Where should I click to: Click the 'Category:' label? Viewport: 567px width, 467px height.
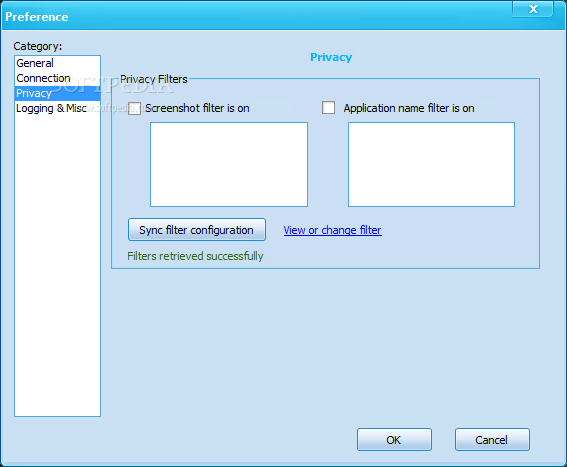tap(38, 46)
